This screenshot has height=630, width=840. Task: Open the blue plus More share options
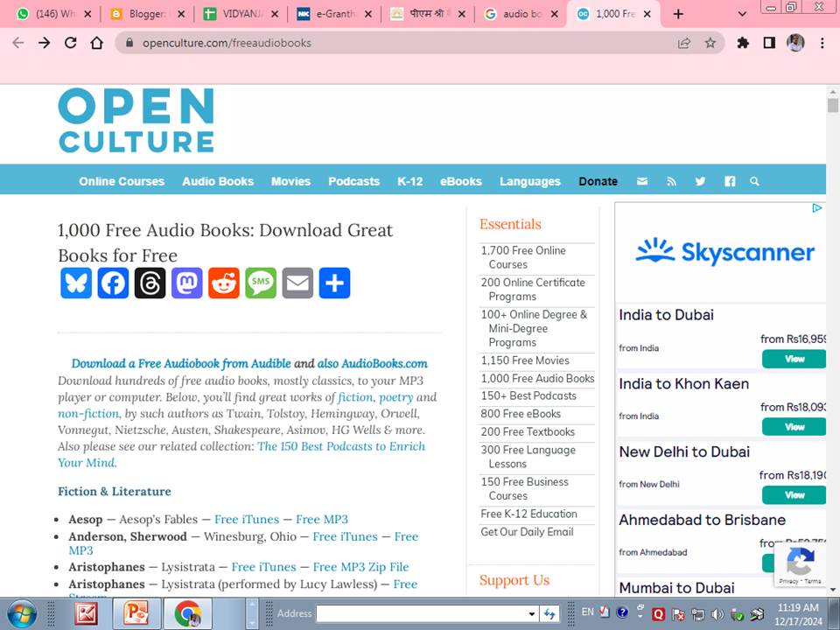pos(334,283)
